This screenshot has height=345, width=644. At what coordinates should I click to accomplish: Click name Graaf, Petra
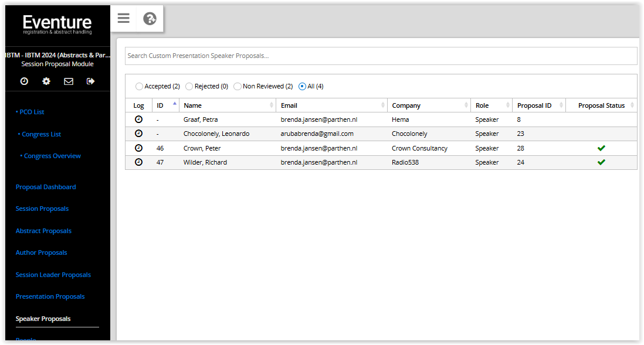click(x=201, y=119)
